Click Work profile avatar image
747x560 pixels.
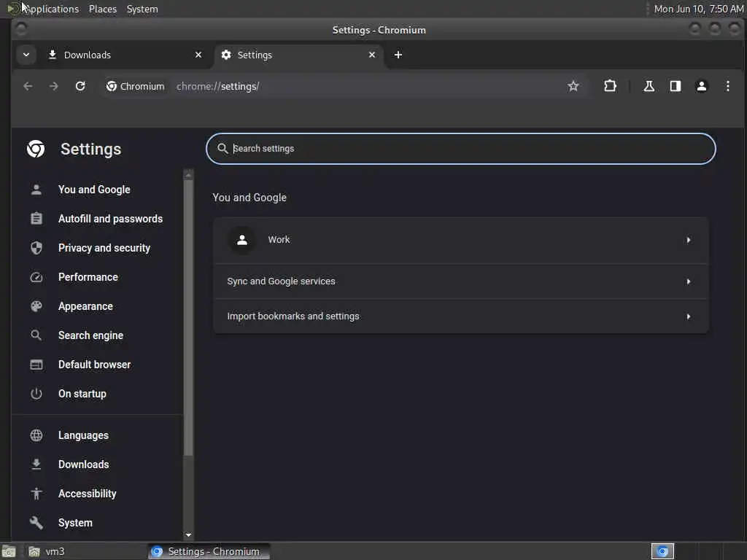tap(242, 240)
